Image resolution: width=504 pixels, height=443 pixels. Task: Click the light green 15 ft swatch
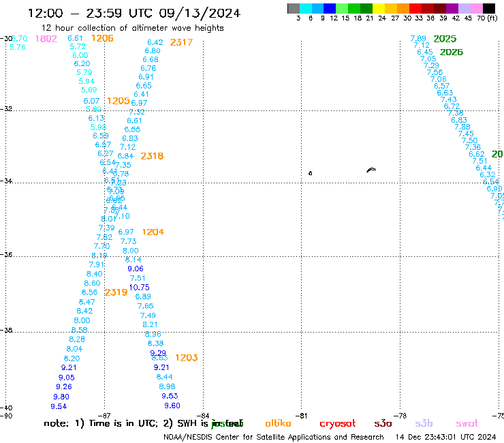pyautogui.click(x=342, y=8)
